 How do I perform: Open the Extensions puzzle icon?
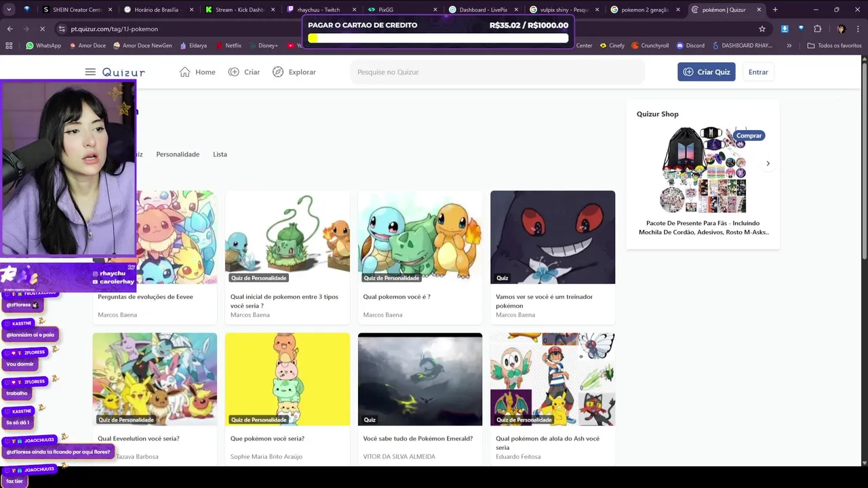(817, 28)
